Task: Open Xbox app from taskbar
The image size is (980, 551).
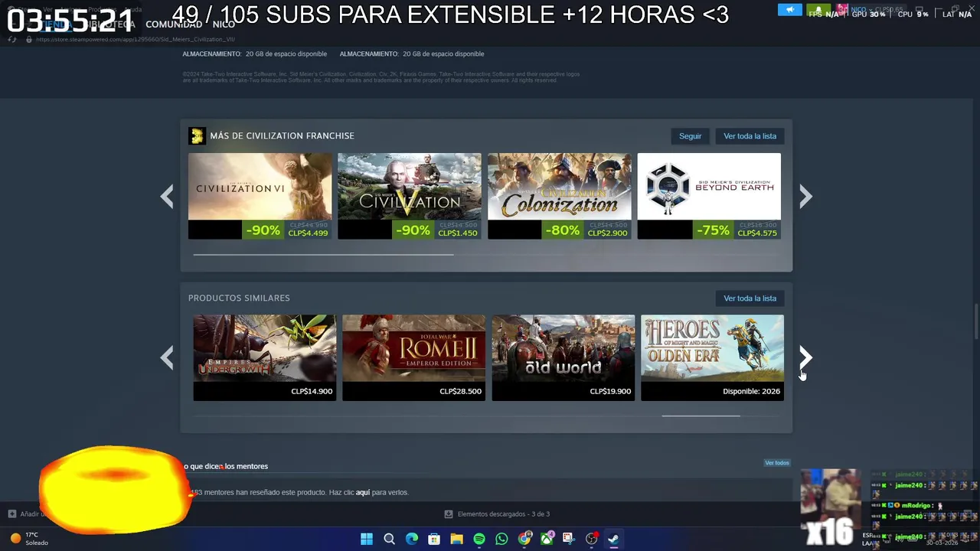Action: [x=547, y=539]
